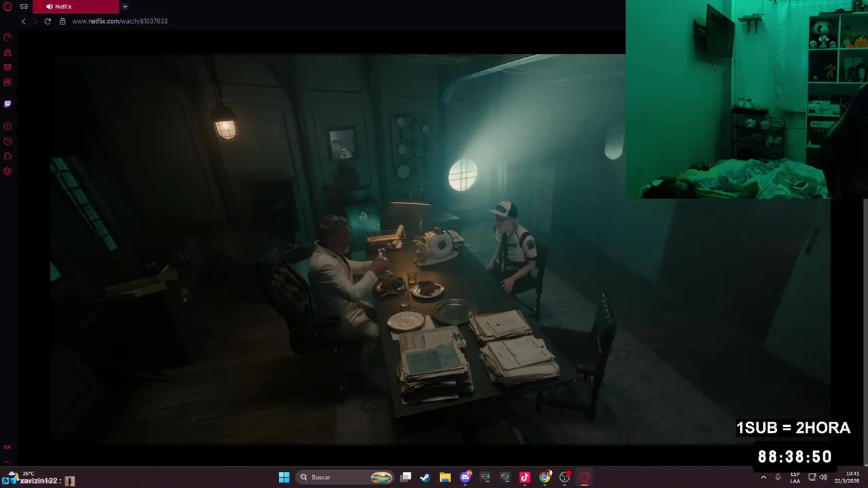Viewport: 868px width, 488px height.
Task: Open File Explorer folder icon
Action: coord(445,477)
